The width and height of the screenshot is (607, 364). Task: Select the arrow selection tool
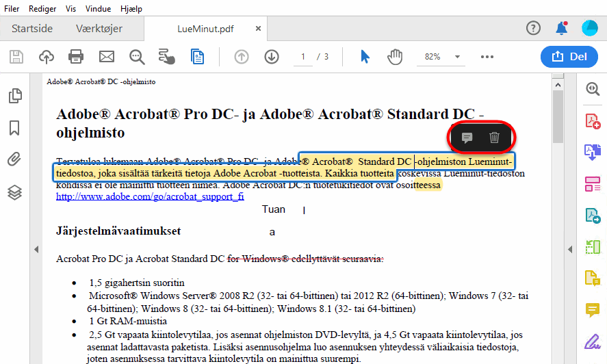click(365, 57)
